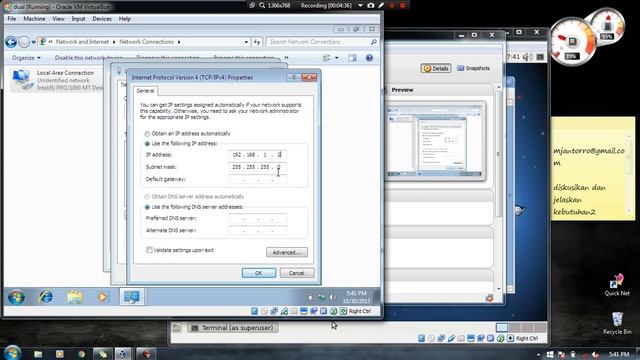Viewport: 640px width, 360px height.
Task: Open Quick Net desktop shortcut
Action: 617,285
